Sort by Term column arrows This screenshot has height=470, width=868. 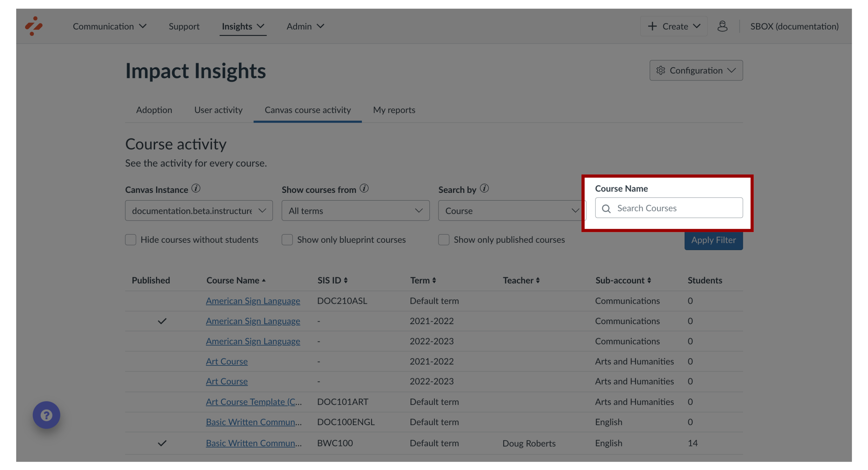pos(434,280)
